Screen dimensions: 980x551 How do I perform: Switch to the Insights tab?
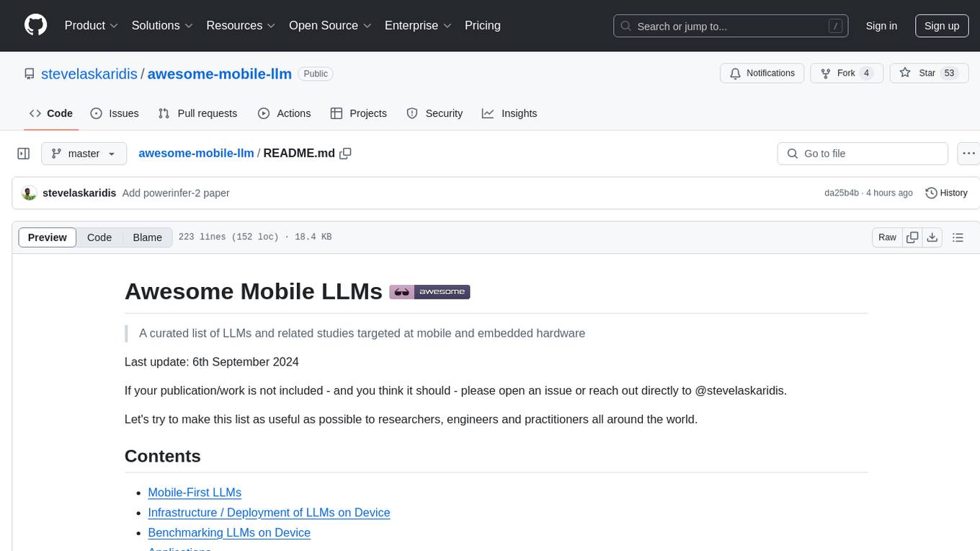click(x=509, y=113)
